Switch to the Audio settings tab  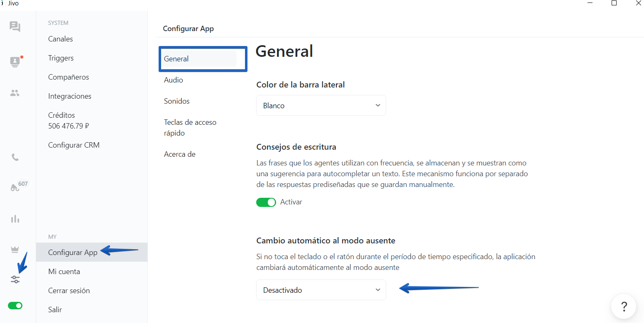pyautogui.click(x=173, y=80)
